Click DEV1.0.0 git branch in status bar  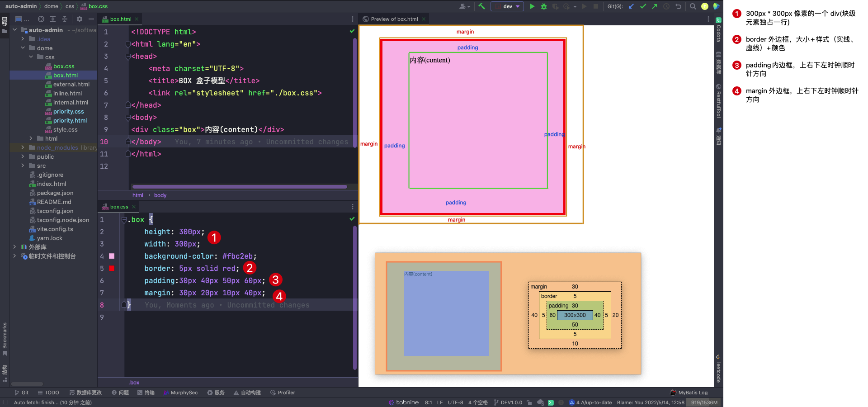coord(511,402)
